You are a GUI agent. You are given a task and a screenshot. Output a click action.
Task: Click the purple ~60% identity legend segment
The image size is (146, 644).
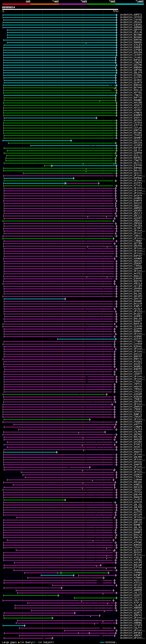(73, 4)
